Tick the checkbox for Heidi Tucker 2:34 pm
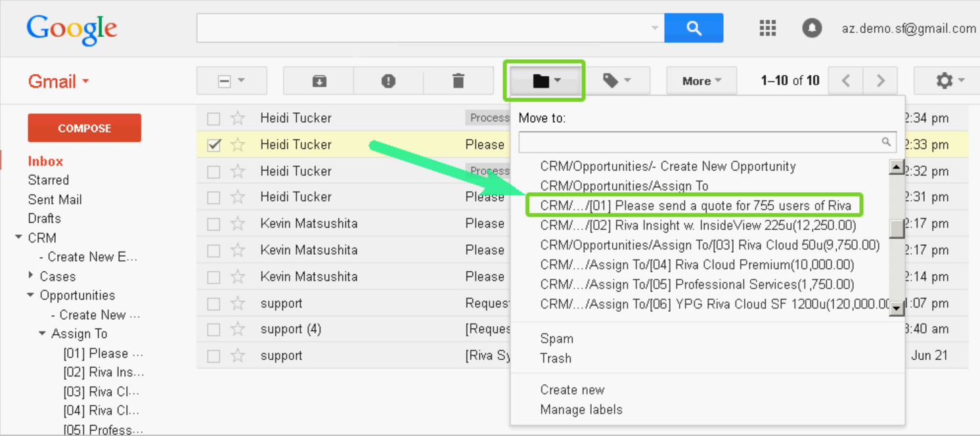The image size is (980, 436). tap(213, 119)
